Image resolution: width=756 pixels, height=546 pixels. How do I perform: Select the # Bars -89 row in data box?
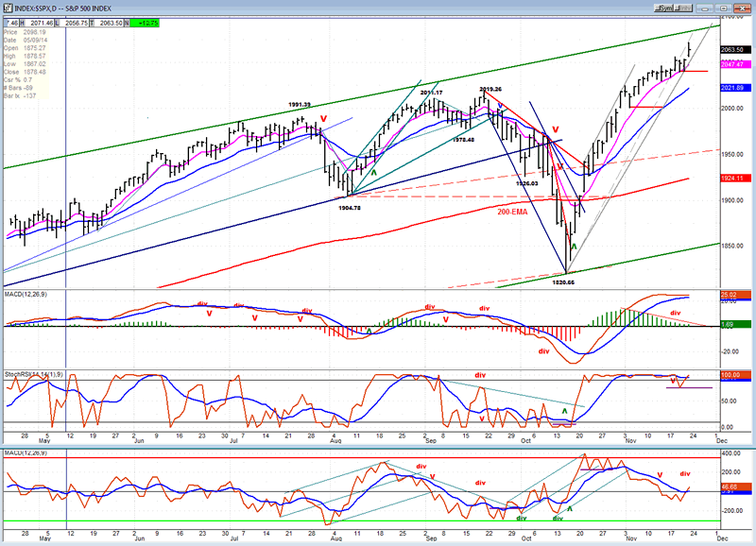tap(26, 88)
